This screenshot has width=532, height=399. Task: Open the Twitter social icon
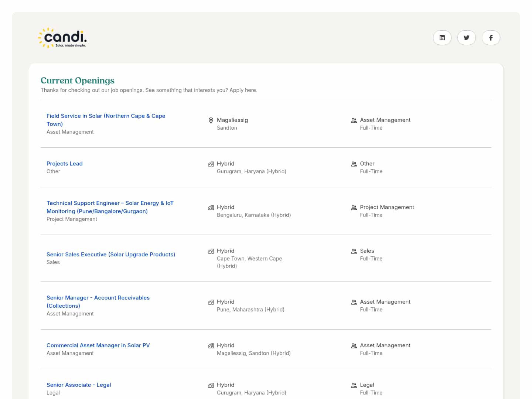tap(466, 38)
